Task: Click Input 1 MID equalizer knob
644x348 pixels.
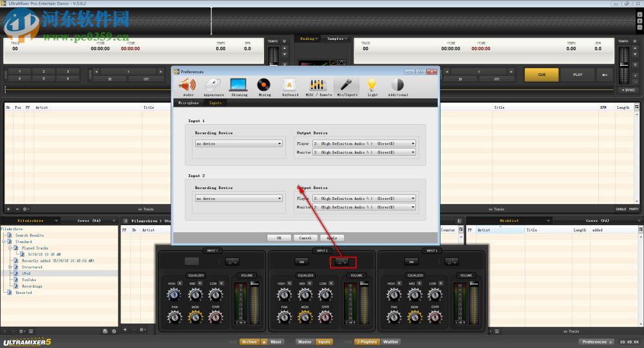Action: click(x=195, y=294)
